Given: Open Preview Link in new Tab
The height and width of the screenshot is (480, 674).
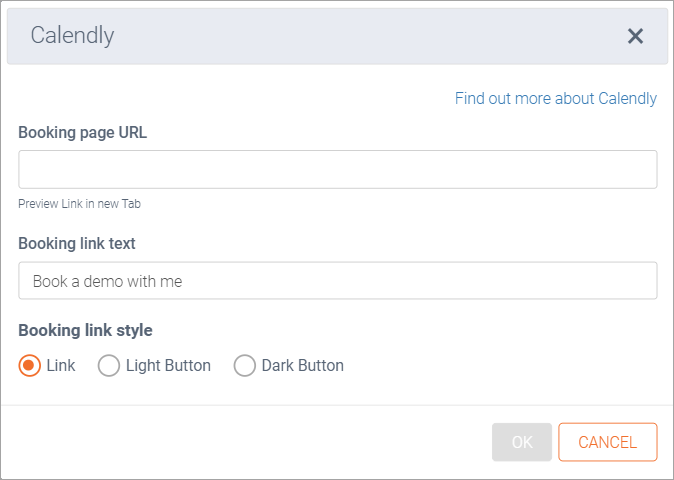Looking at the screenshot, I should pos(79,204).
